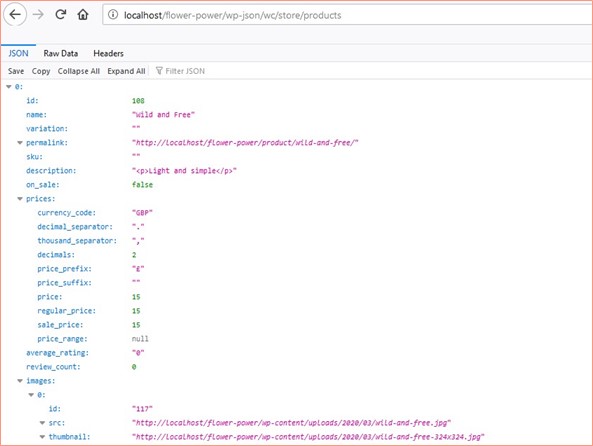This screenshot has width=593, height=446.
Task: Click the filter funnel icon
Action: point(159,71)
